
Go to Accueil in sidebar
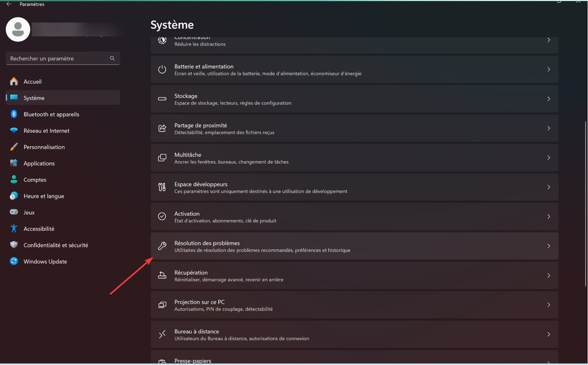tap(63, 81)
